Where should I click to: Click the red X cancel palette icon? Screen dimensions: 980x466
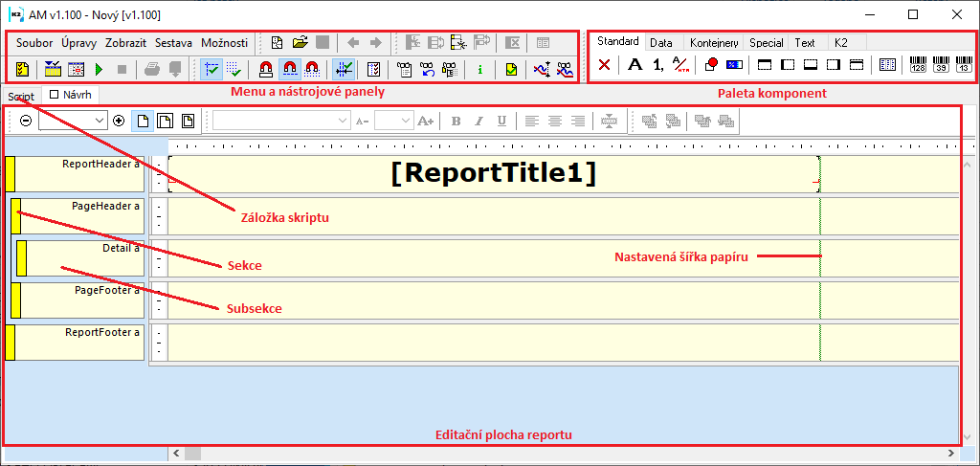[605, 64]
